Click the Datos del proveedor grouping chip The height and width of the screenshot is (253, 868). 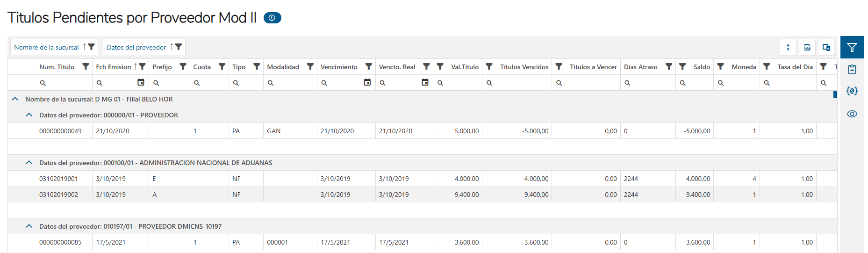[136, 47]
